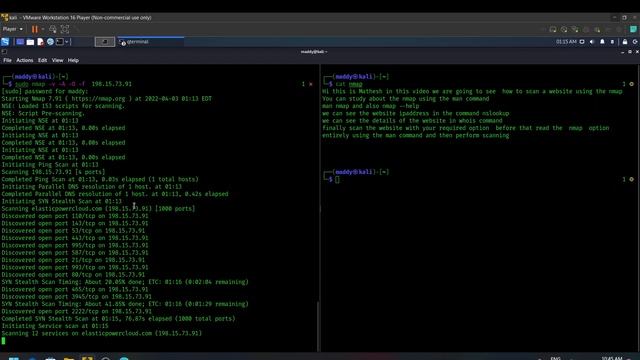Select 'Scanning 12 services on elasticpowercloud.com' line
The height and width of the screenshot is (360, 640).
[102, 333]
